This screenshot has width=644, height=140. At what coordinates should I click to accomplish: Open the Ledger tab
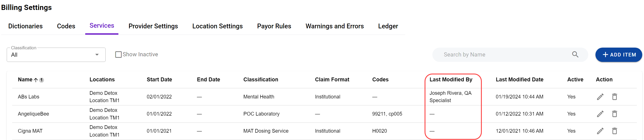pyautogui.click(x=388, y=26)
